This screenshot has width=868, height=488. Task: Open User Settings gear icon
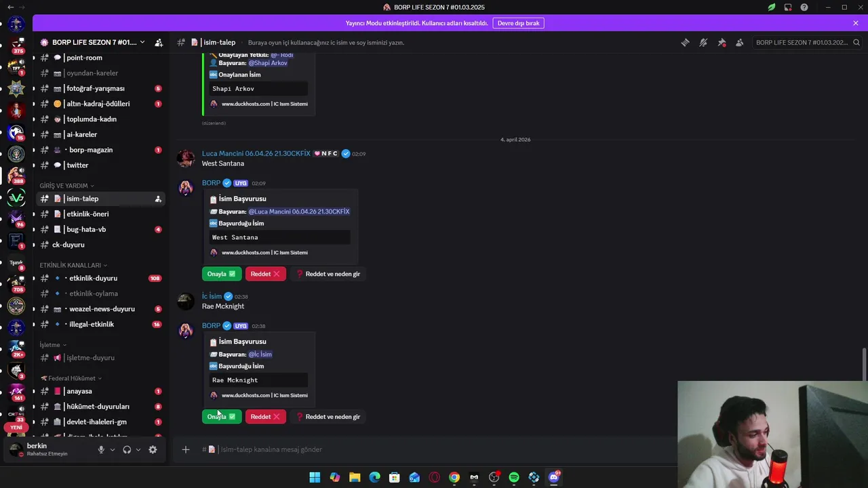153,449
